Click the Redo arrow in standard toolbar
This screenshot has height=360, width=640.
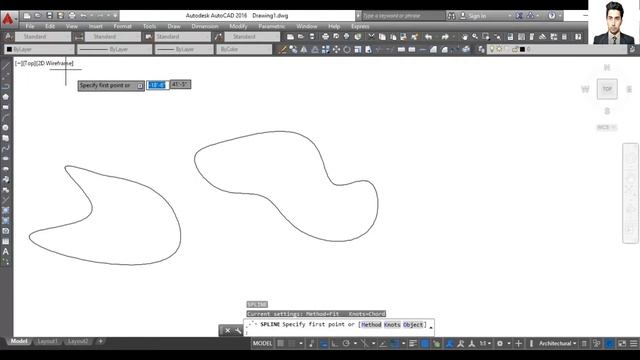445,37
